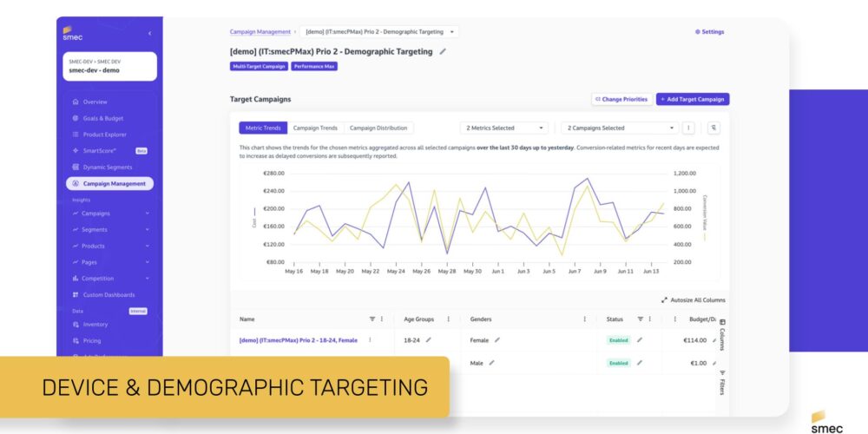This screenshot has height=434, width=868.
Task: Expand the Pages insights section
Action: pyautogui.click(x=109, y=262)
